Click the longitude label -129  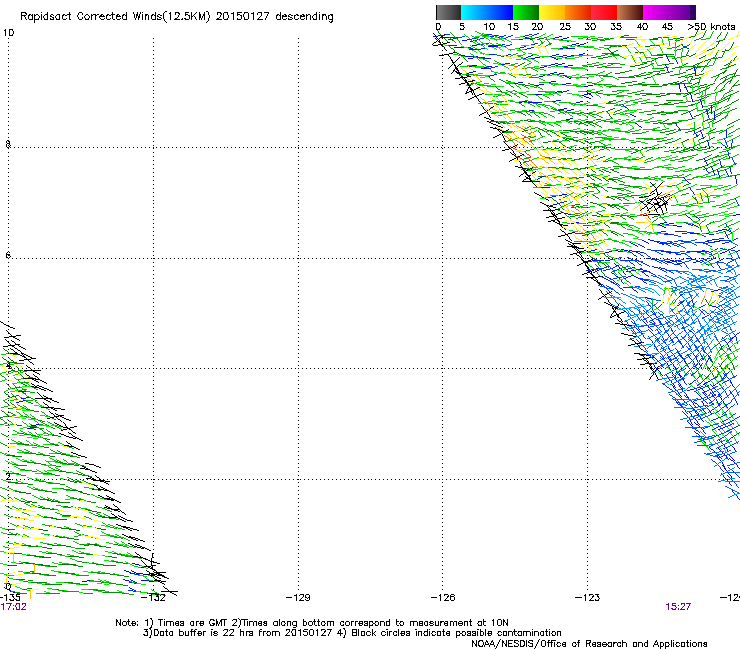click(298, 598)
